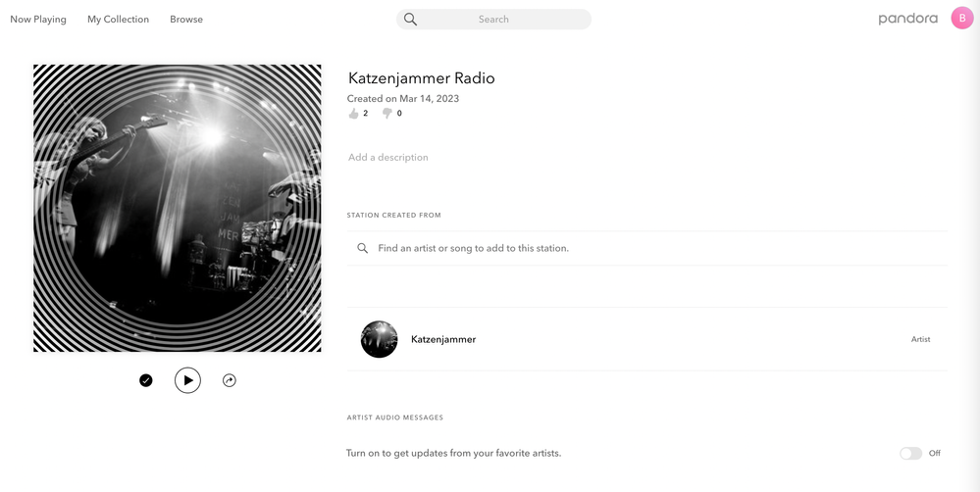Click the share arrow icon

point(230,380)
